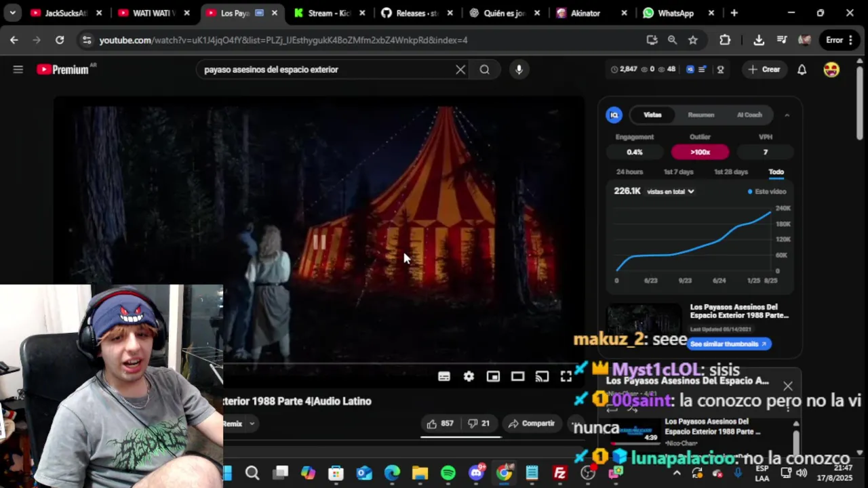Select the 1st 28 days range
The image size is (868, 488).
pyautogui.click(x=731, y=172)
